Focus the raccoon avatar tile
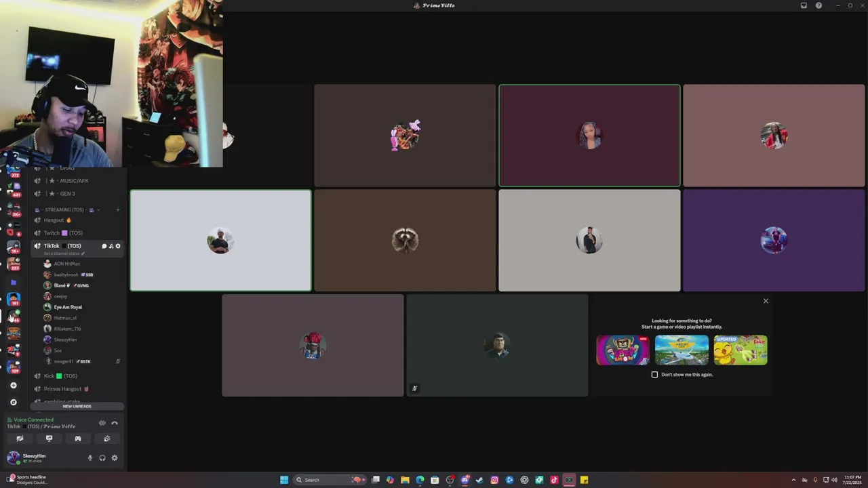Viewport: 868px width, 488px height. 405,240
